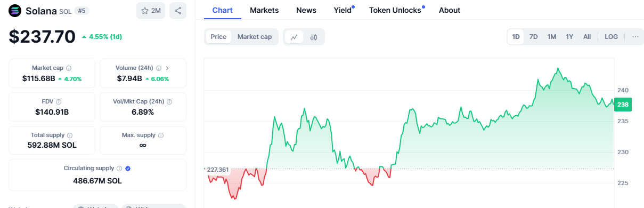Click the 4.70% market cap change
This screenshot has width=644, height=208.
pyautogui.click(x=70, y=79)
